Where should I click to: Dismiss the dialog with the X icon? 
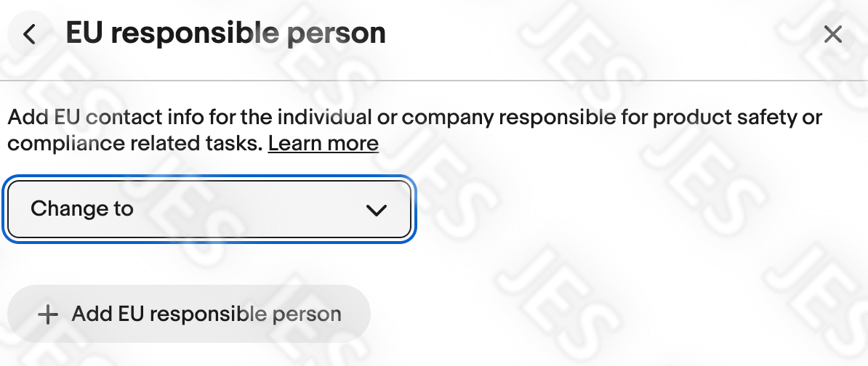[x=832, y=34]
